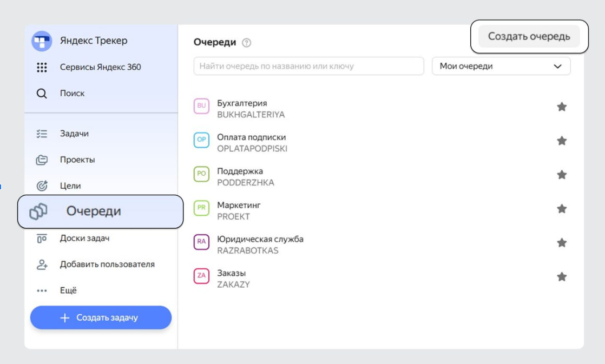Open the Мои очереди filter dropdown

click(x=501, y=67)
